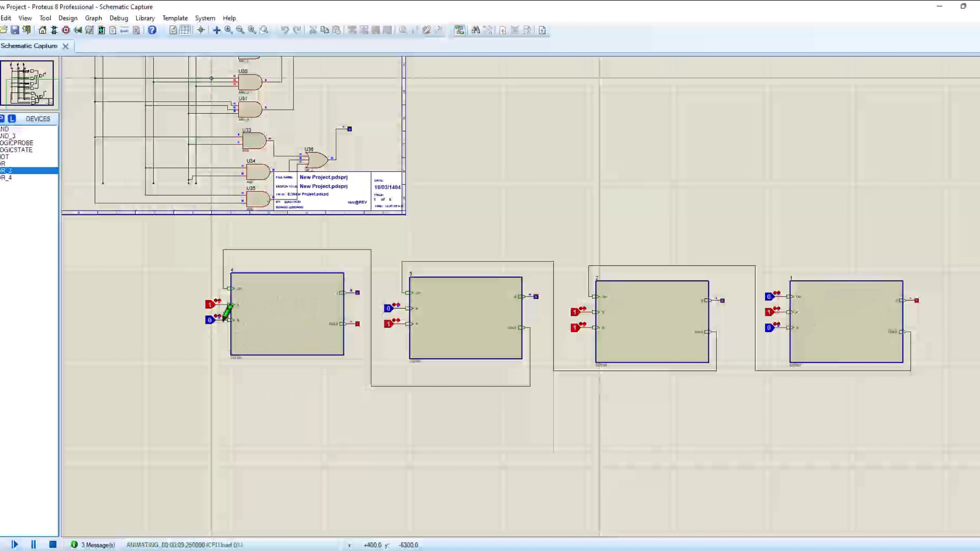The width and height of the screenshot is (980, 551).
Task: Stop the simulation
Action: pyautogui.click(x=53, y=544)
